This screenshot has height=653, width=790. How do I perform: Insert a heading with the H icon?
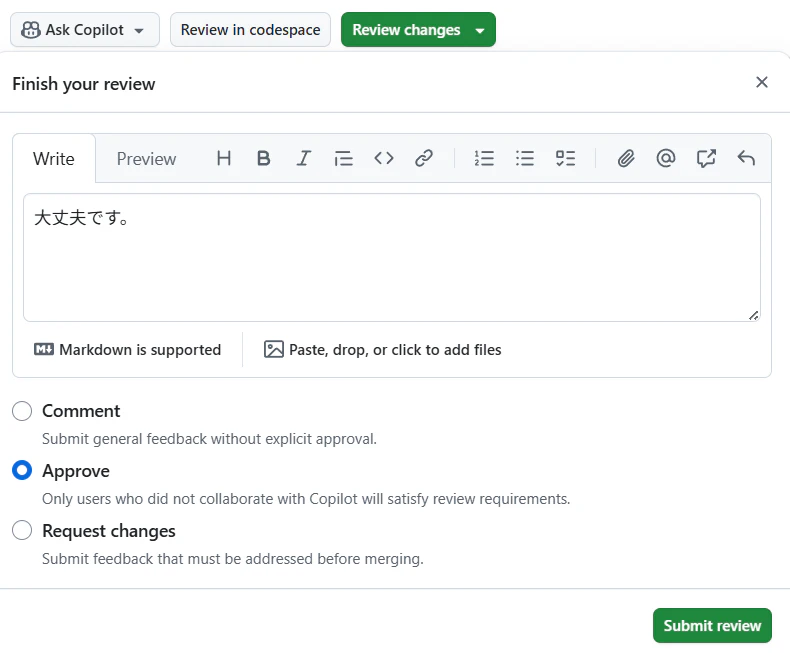coord(224,159)
